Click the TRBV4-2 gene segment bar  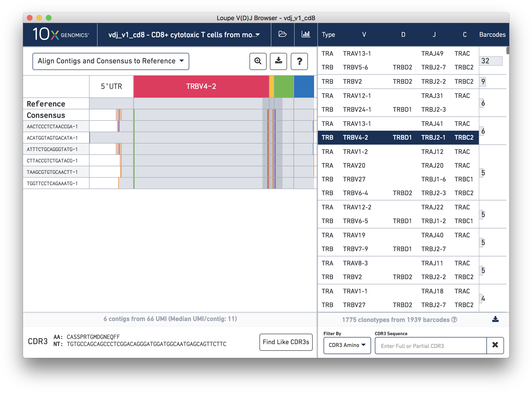tap(201, 86)
